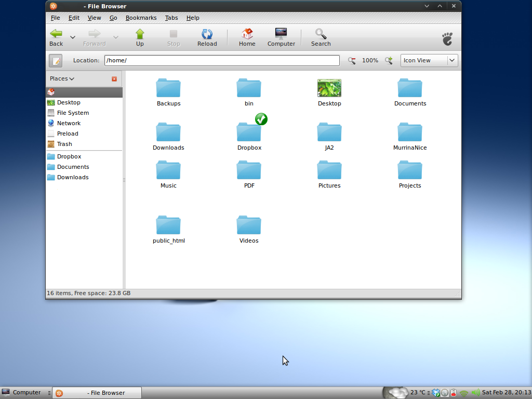
Task: Click the green Wi-Fi network tray icon
Action: point(464,393)
